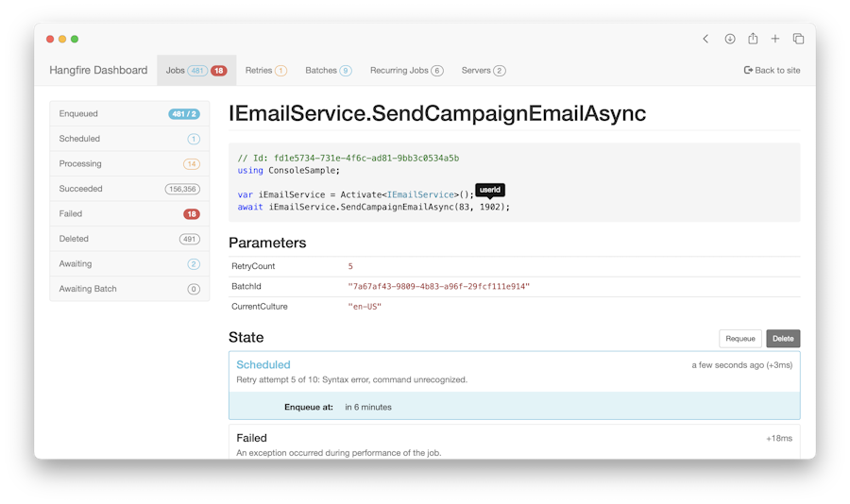Click the userId parameter tooltip
Viewport: 850px width, 504px height.
point(490,191)
